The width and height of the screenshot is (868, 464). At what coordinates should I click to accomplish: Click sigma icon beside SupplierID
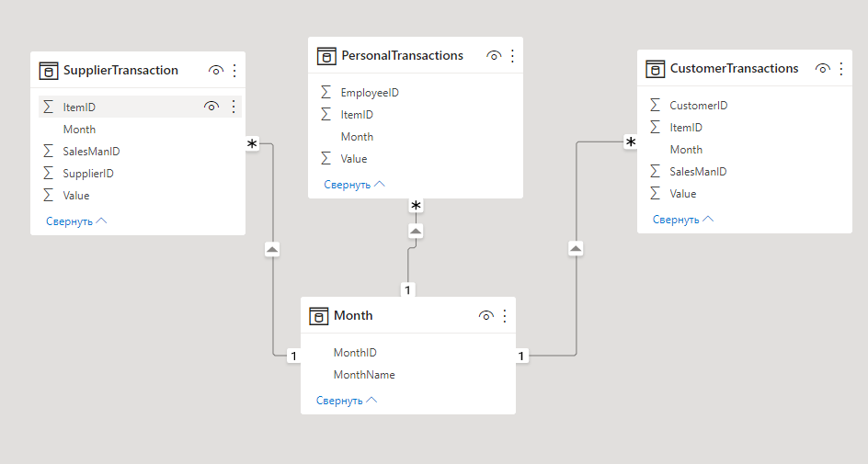(x=48, y=173)
